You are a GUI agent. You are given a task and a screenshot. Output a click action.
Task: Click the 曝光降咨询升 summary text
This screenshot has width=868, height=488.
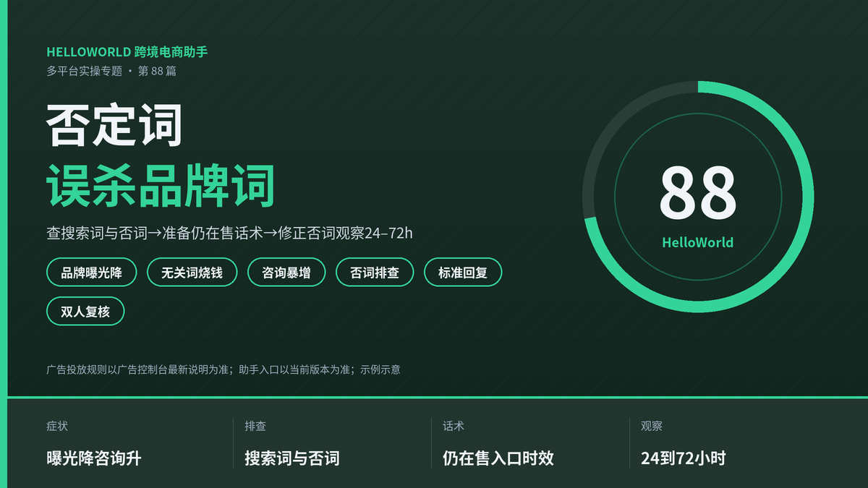(x=93, y=458)
